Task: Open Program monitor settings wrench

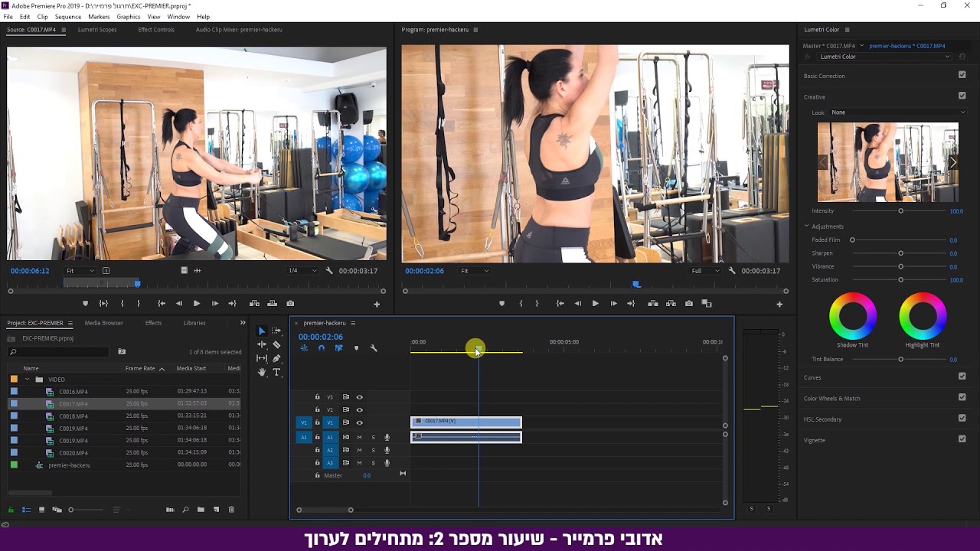Action: tap(732, 271)
